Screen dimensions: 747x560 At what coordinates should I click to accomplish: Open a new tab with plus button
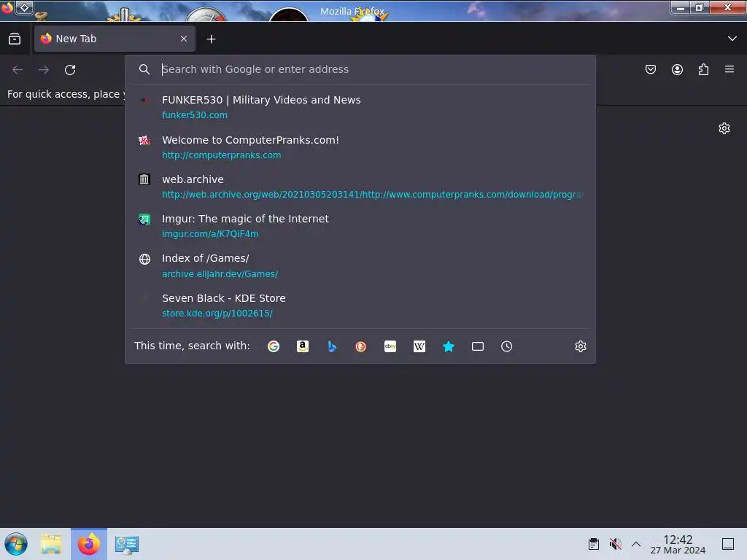211,39
